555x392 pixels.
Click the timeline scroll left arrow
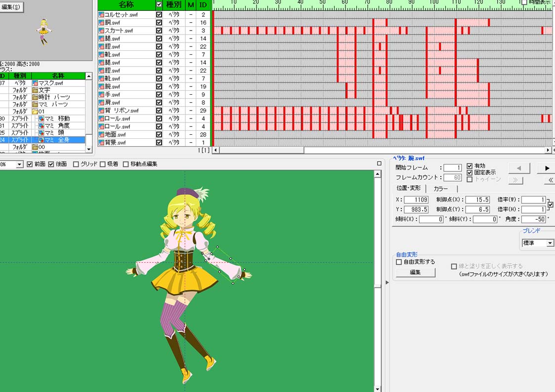tap(215, 150)
